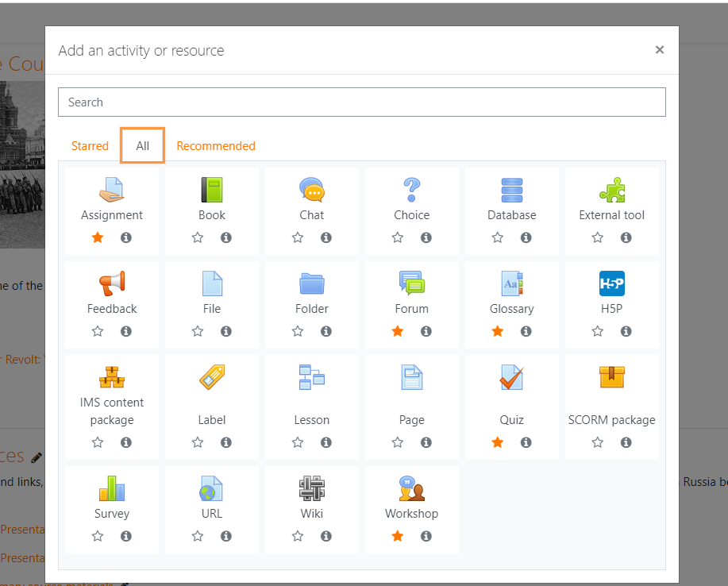728x586 pixels.
Task: Select the Label tag icon
Action: click(212, 377)
